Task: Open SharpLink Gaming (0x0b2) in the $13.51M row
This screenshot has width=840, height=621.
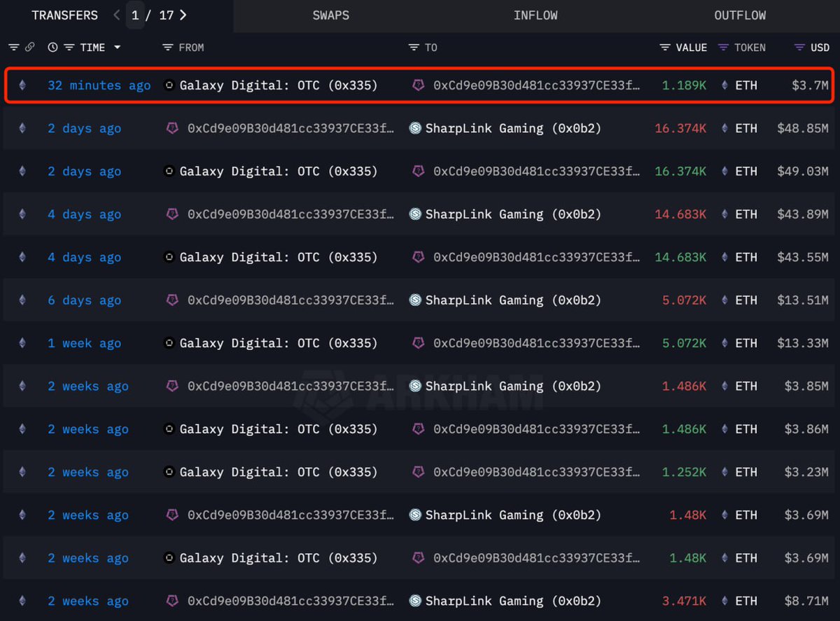Action: click(x=513, y=300)
